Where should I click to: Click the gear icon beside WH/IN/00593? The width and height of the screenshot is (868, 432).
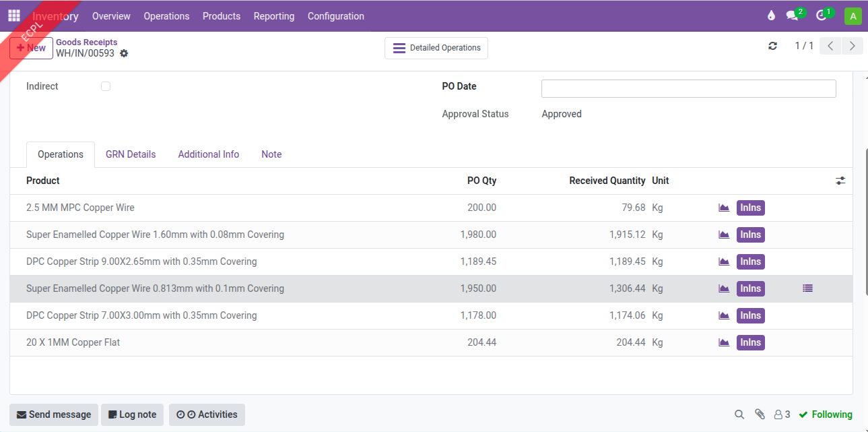(124, 53)
